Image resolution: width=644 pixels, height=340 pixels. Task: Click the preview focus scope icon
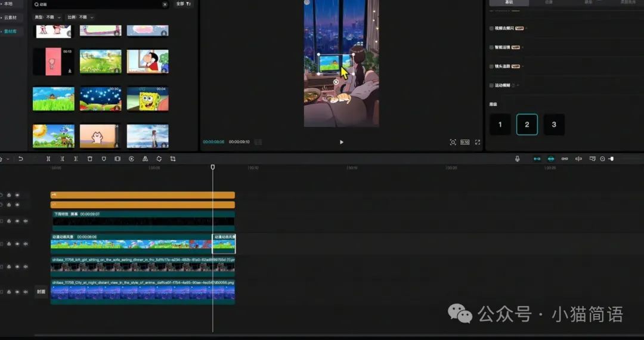click(453, 142)
